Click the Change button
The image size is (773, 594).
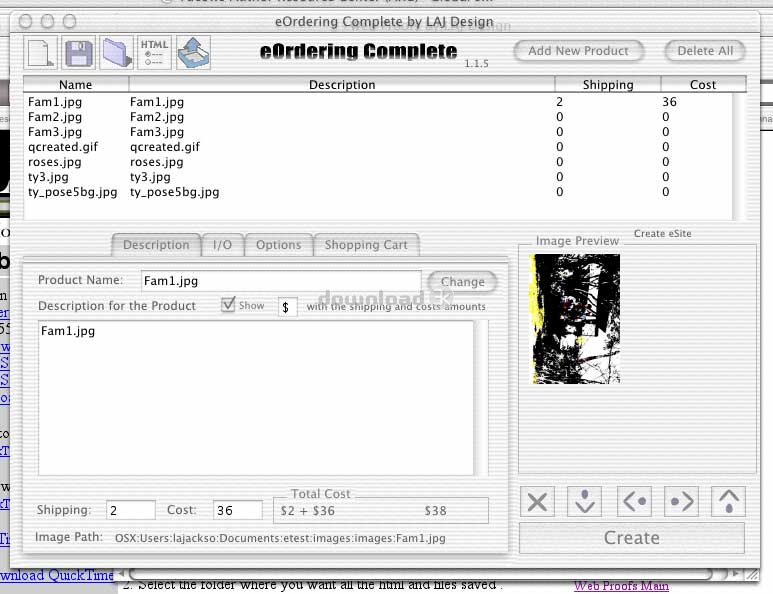pos(462,282)
